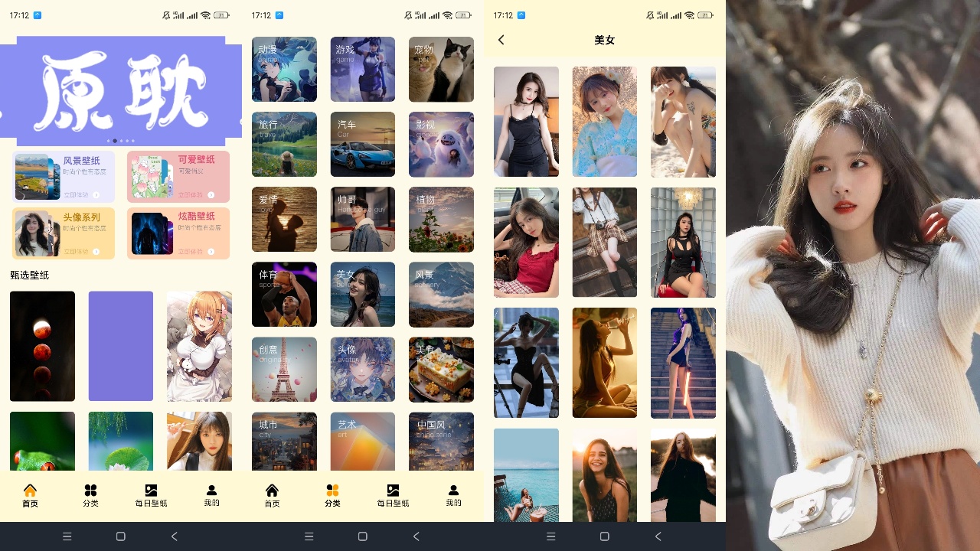
Task: Tap the unhighlighted 分类 icon on the home page
Action: click(90, 491)
